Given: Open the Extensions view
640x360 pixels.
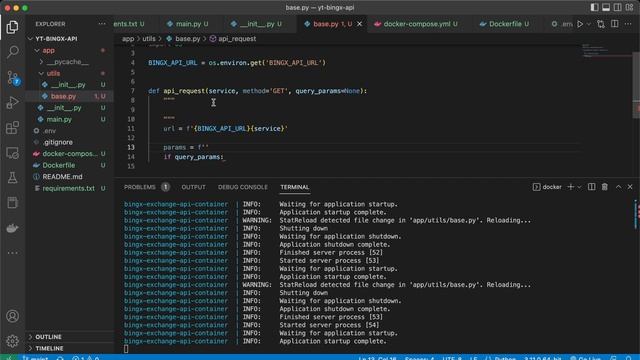Looking at the screenshot, I should click(x=12, y=128).
